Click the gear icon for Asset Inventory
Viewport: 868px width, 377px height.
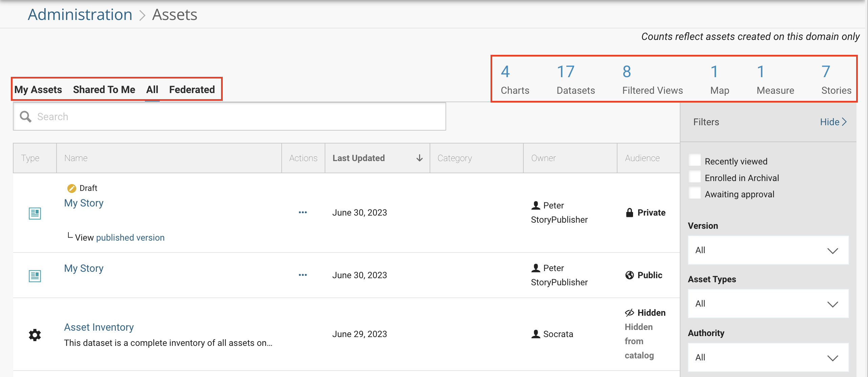[x=35, y=335]
